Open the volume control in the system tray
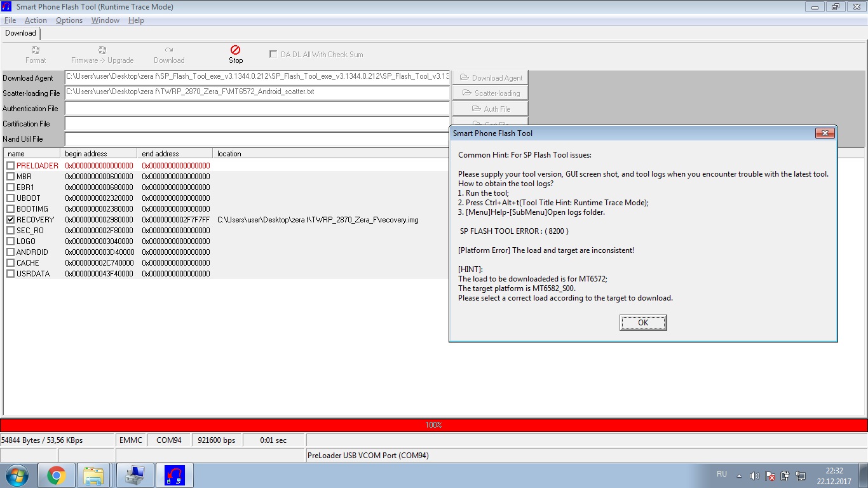 [x=754, y=475]
